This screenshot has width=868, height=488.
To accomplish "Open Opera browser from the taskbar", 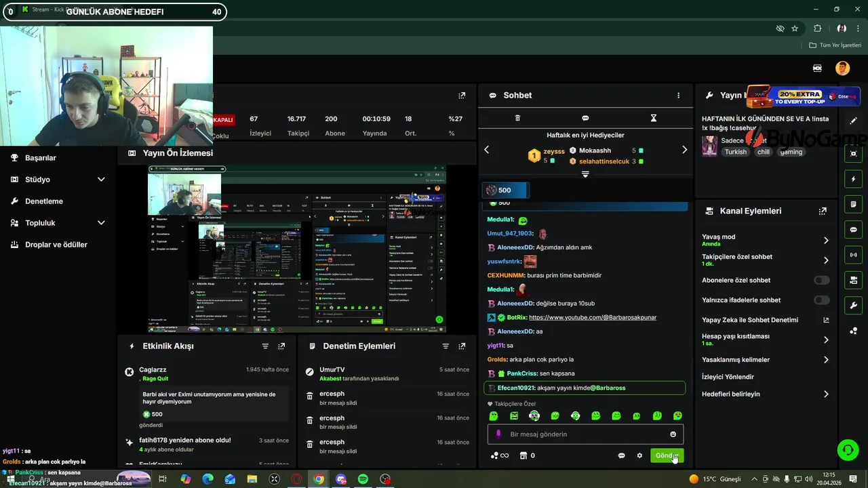I will click(296, 479).
